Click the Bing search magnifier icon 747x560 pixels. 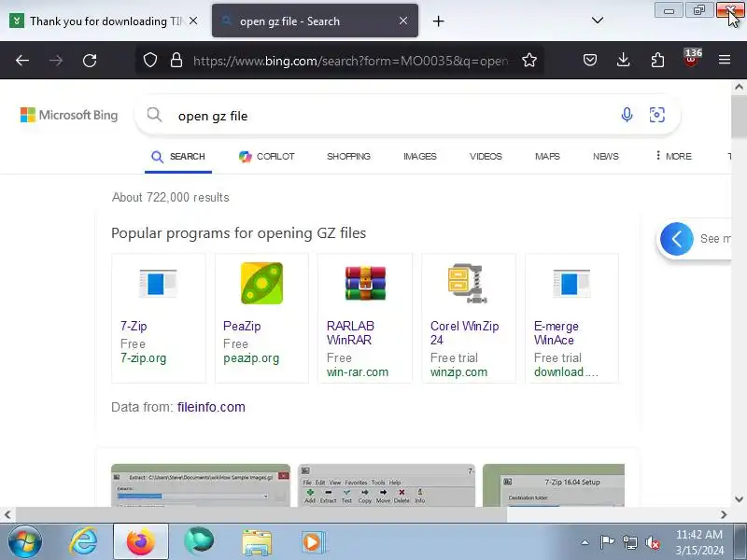154,115
